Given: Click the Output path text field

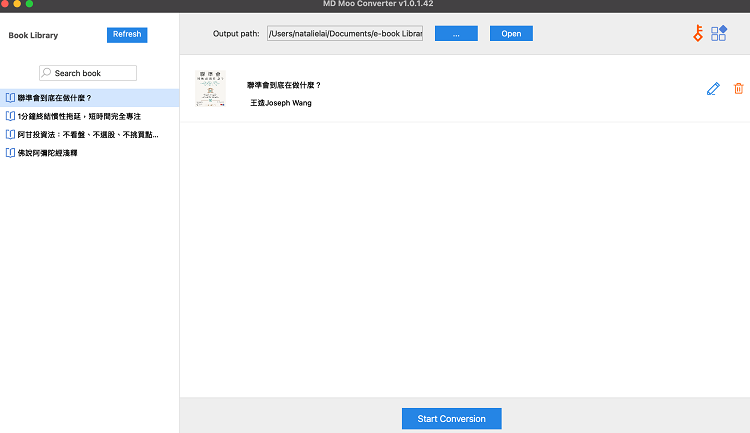Looking at the screenshot, I should 344,34.
